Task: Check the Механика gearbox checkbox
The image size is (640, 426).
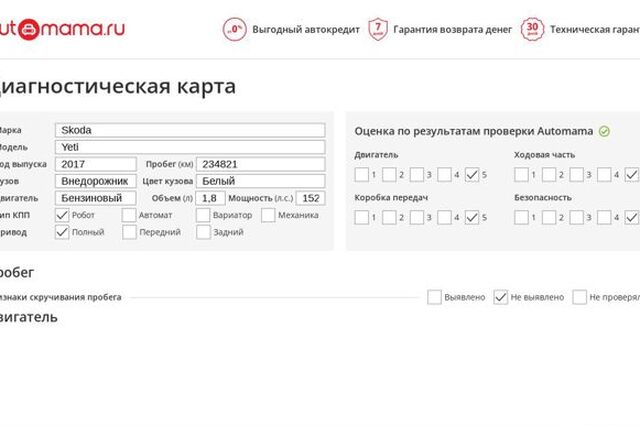Action: (x=268, y=215)
